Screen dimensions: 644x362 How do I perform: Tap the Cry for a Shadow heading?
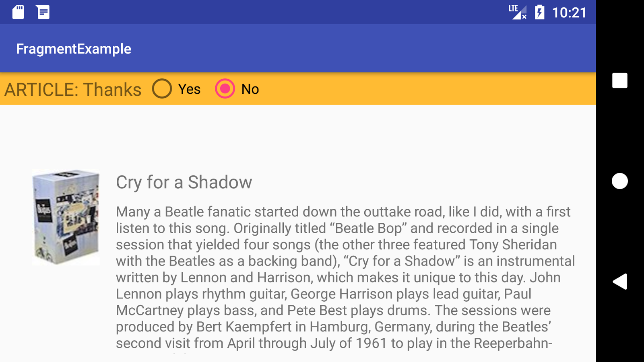pos(184,182)
